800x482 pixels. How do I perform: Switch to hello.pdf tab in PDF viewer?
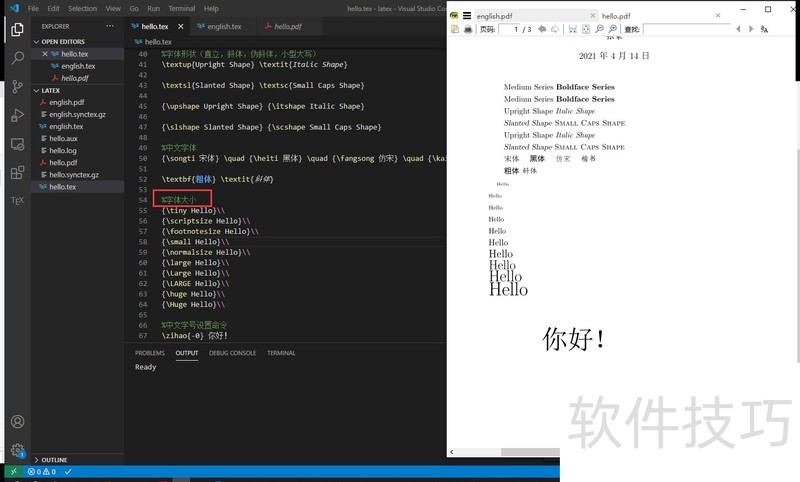click(x=616, y=16)
